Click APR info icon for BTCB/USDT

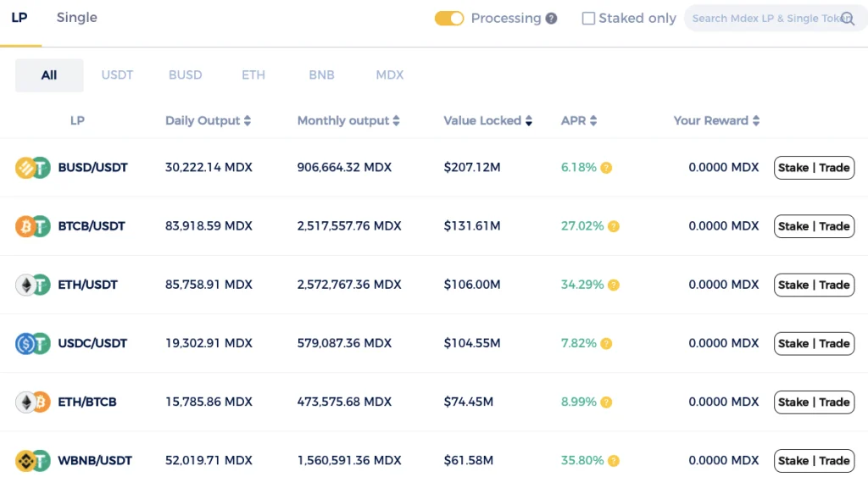click(614, 226)
